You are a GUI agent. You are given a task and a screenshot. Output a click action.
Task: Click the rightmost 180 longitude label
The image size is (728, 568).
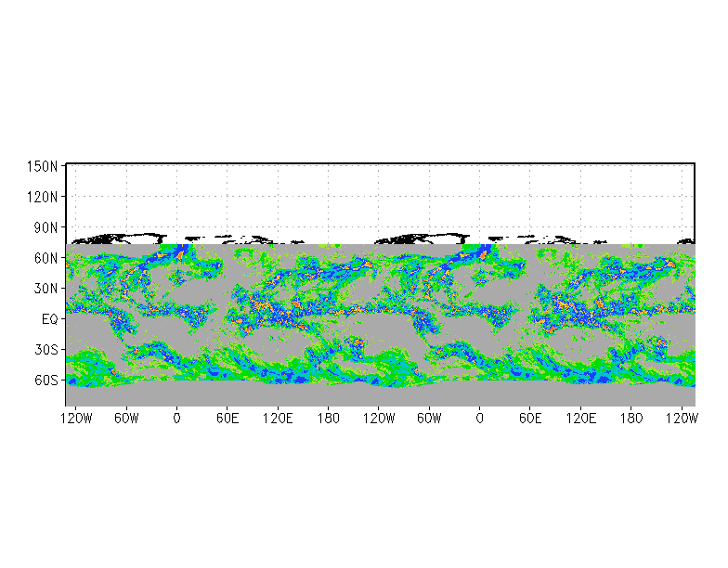click(x=631, y=419)
